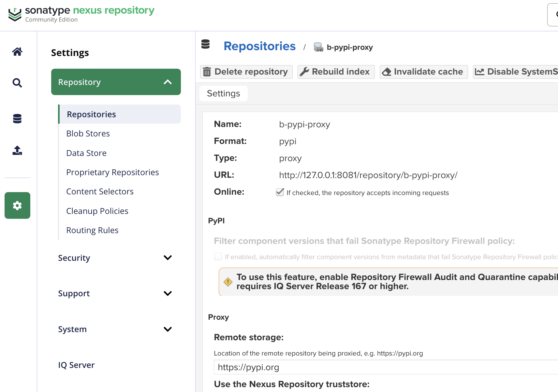Open Blob Stores in the menu
The height and width of the screenshot is (392, 558).
88,133
